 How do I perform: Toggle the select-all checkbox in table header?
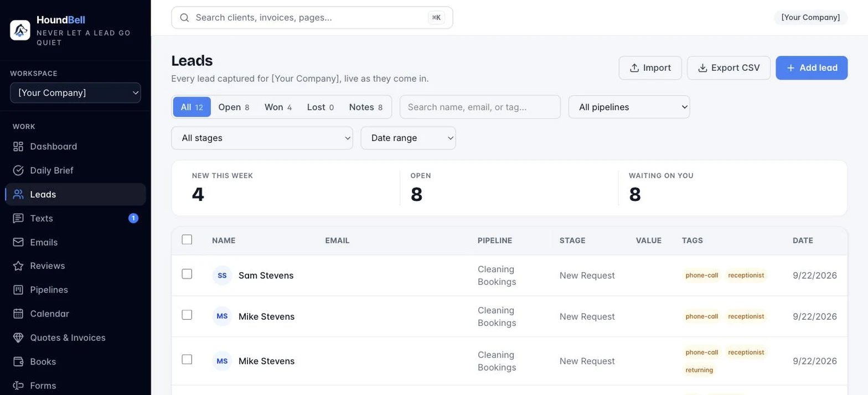tap(187, 240)
